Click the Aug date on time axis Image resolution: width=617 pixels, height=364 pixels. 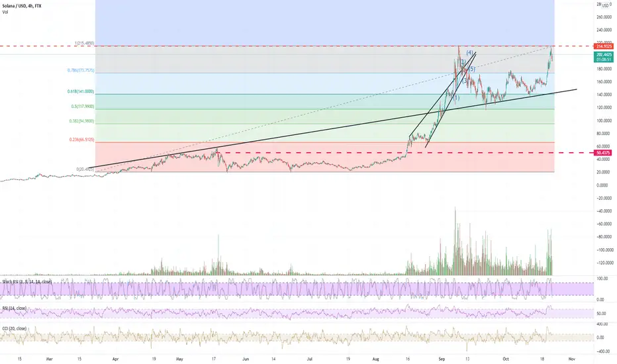click(376, 359)
